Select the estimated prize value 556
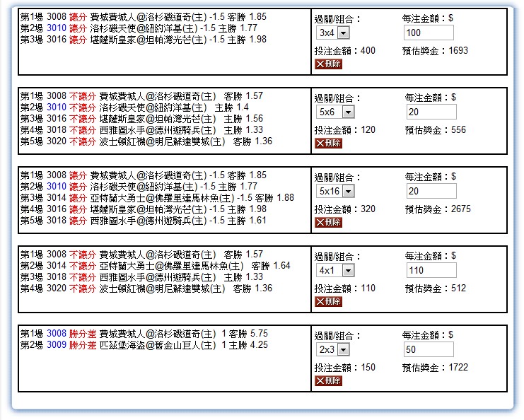 (458, 130)
